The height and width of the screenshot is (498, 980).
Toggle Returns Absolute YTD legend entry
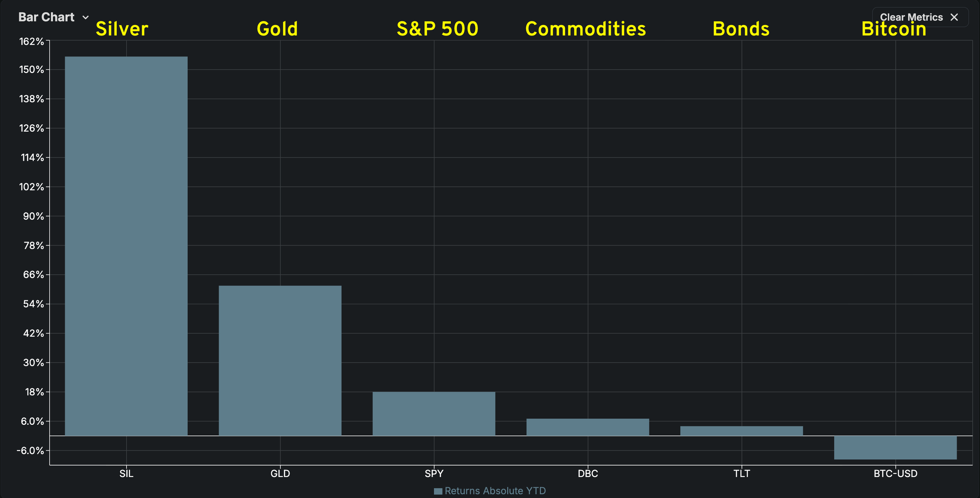(x=495, y=491)
